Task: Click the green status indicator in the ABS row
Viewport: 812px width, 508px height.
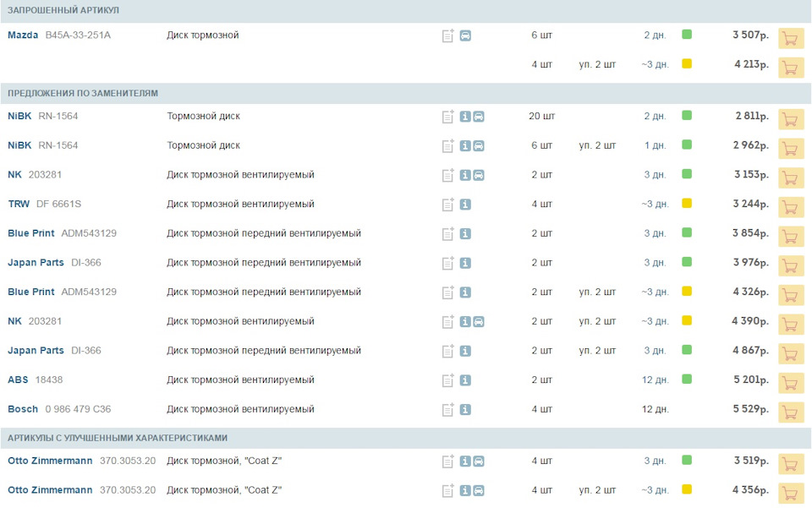Action: tap(687, 380)
